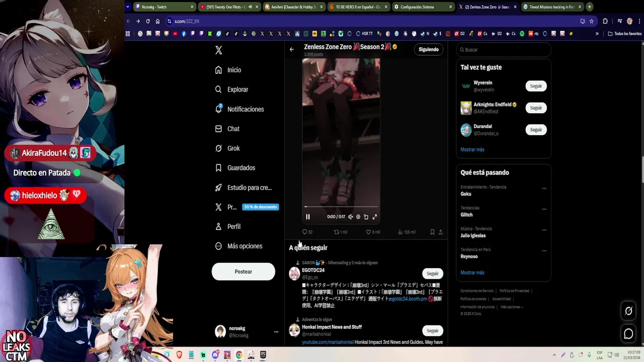
Task: Repost the post with 1 mil reposts
Action: tap(341, 232)
